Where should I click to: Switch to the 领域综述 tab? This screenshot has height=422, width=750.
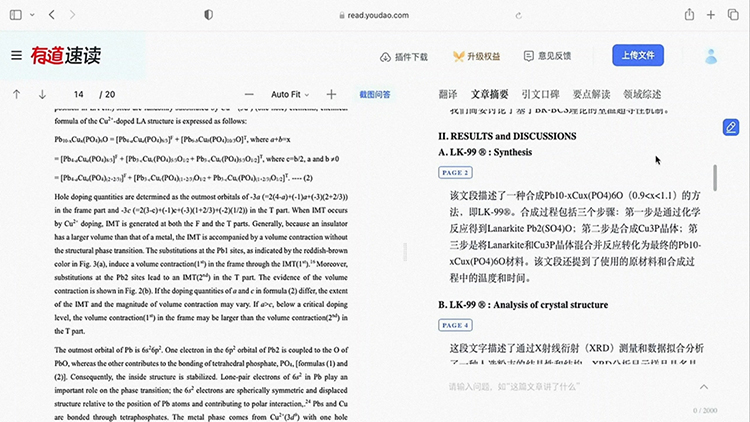coord(642,94)
